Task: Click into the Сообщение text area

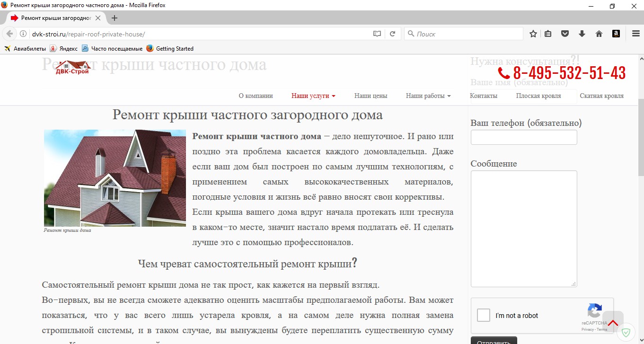Action: click(x=524, y=229)
